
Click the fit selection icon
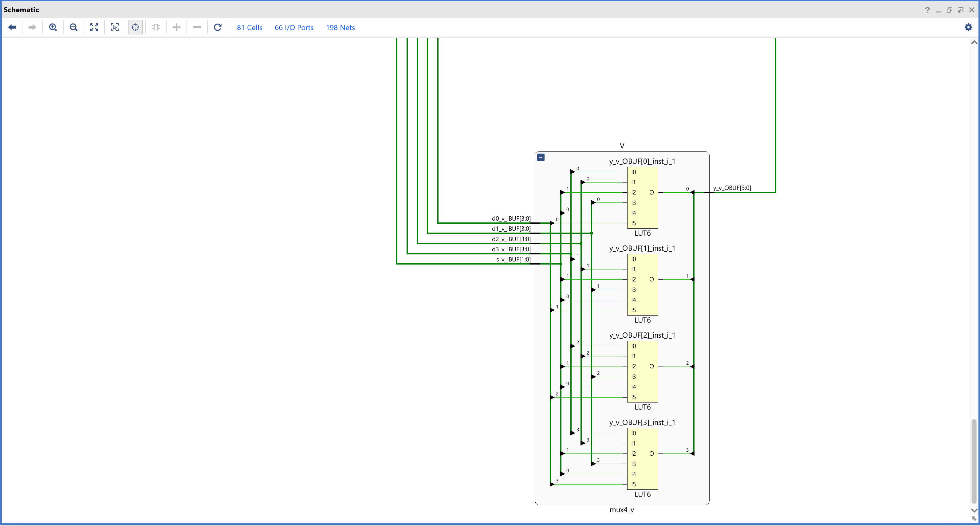[115, 27]
